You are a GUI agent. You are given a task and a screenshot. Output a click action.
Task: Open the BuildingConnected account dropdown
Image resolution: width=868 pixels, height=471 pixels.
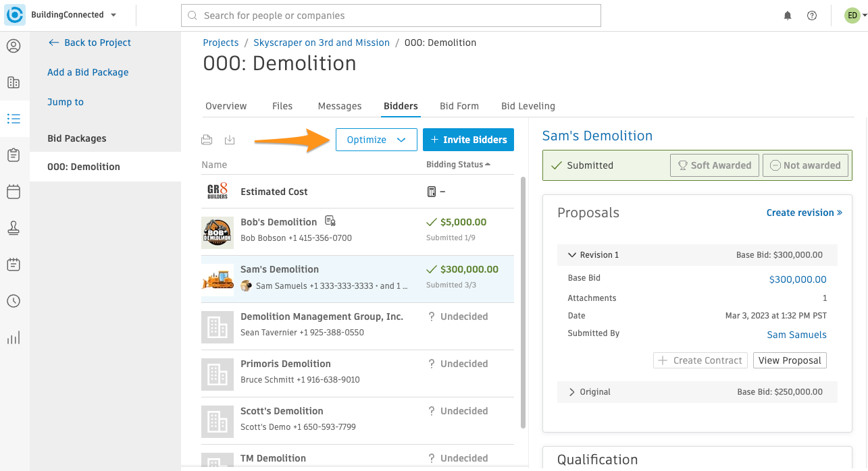[x=74, y=15]
